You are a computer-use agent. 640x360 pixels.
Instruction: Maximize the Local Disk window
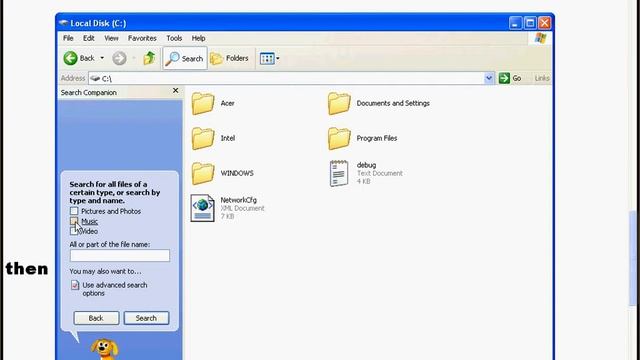coord(530,23)
